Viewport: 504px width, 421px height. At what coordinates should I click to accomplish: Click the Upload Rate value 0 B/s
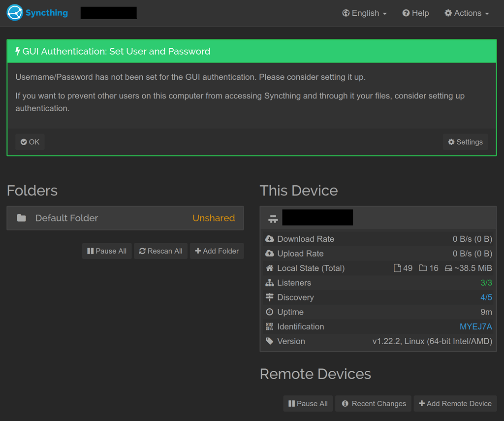[x=472, y=254]
